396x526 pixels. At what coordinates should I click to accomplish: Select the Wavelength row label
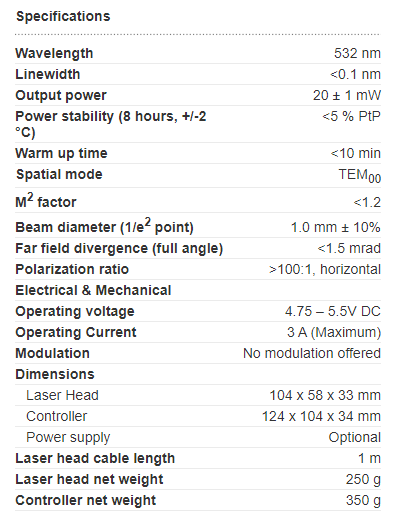[x=54, y=53]
